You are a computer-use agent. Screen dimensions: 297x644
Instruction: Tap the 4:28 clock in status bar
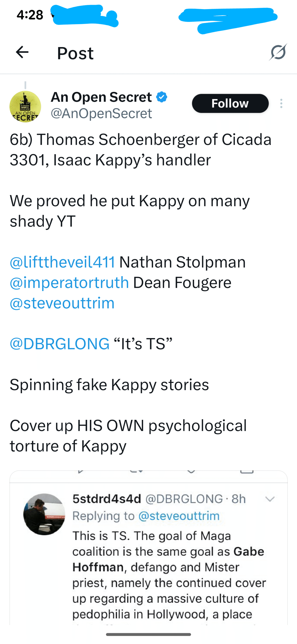[30, 15]
